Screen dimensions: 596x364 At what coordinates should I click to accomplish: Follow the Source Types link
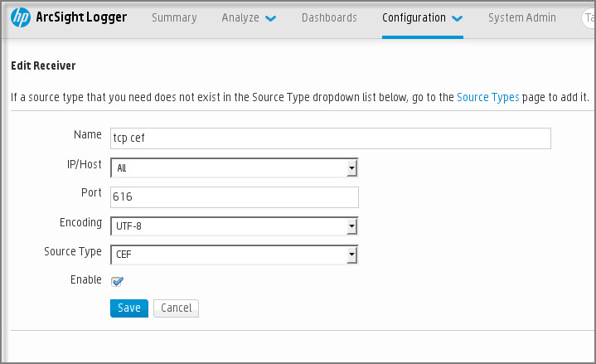[x=488, y=97]
